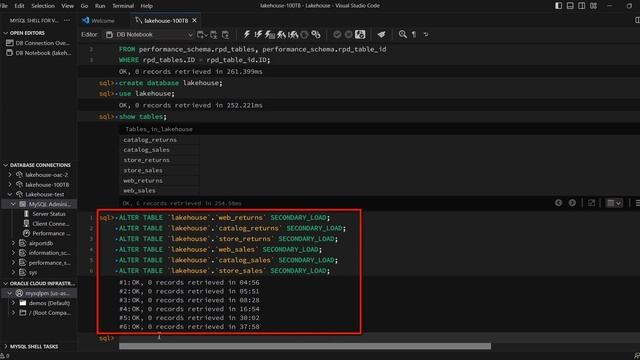Execute statement at caret lightning icon

(x=258, y=35)
